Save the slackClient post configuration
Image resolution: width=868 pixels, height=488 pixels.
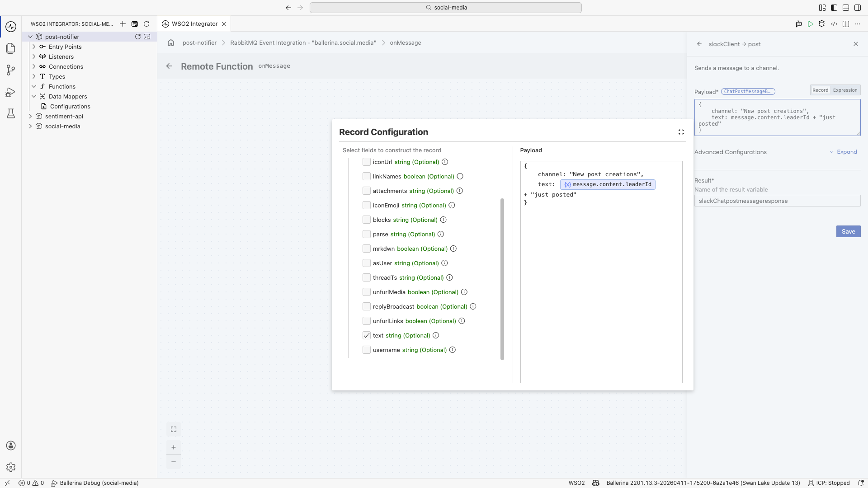tap(848, 231)
